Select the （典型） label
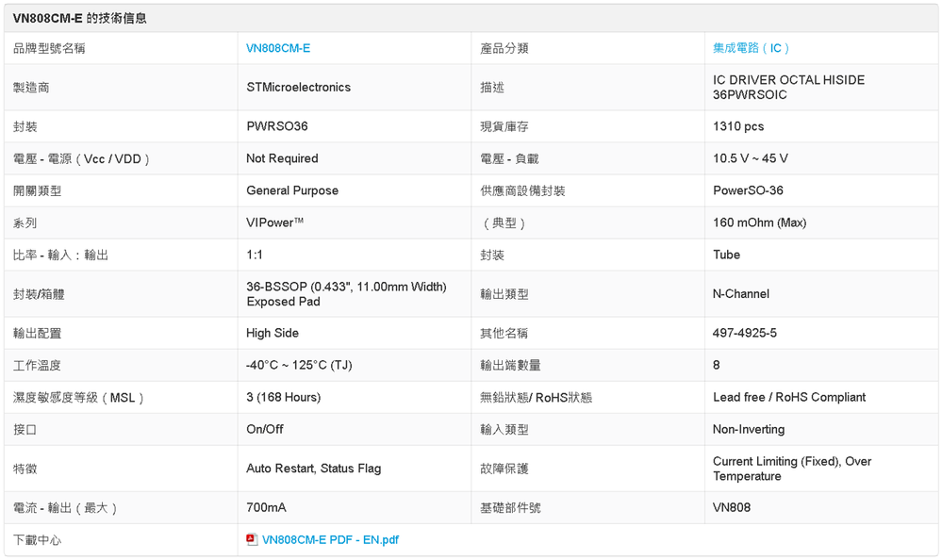The width and height of the screenshot is (942, 560). [504, 222]
